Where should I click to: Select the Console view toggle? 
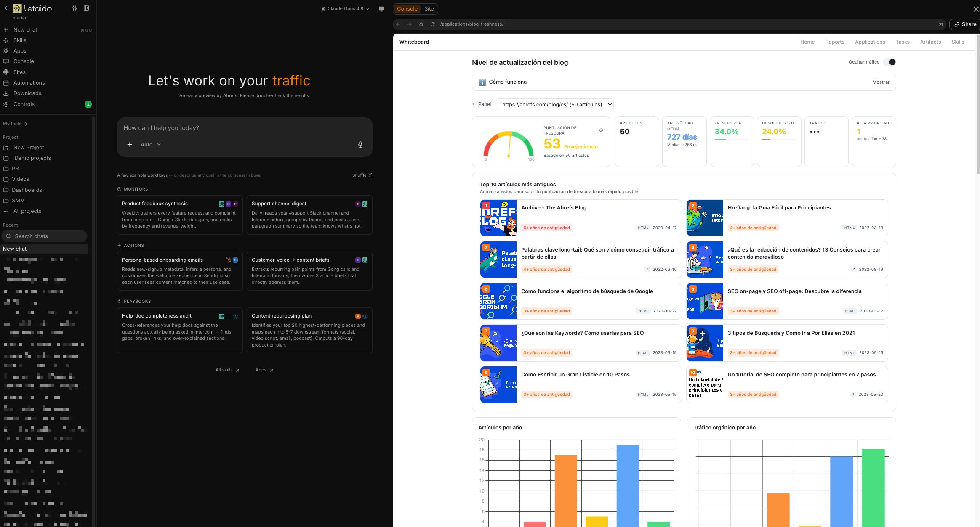pos(407,9)
